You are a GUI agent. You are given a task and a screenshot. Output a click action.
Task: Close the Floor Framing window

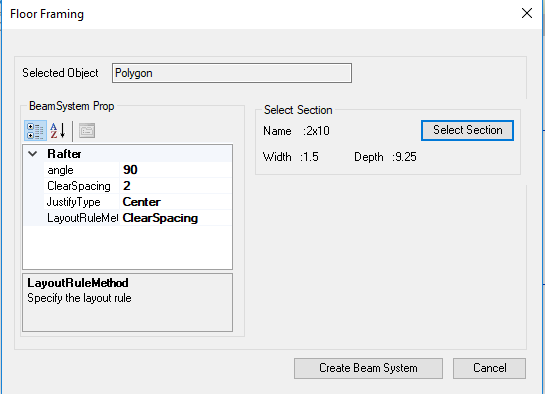pyautogui.click(x=527, y=13)
